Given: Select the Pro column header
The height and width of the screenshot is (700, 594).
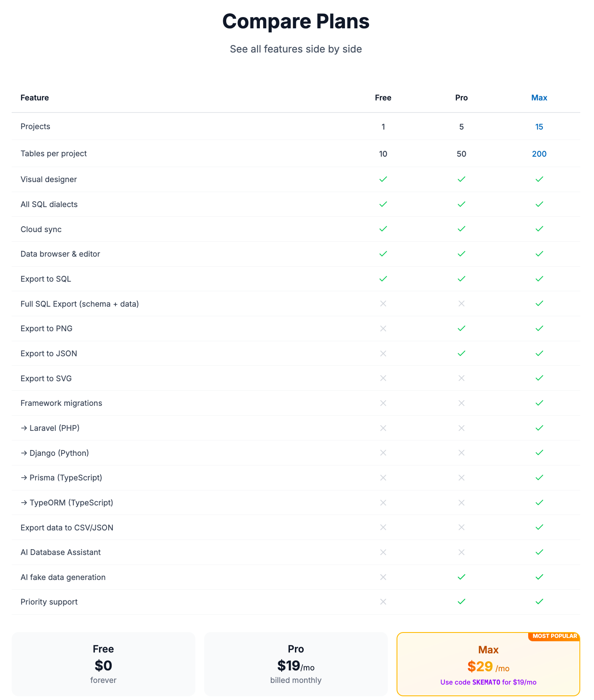Looking at the screenshot, I should tap(461, 97).
